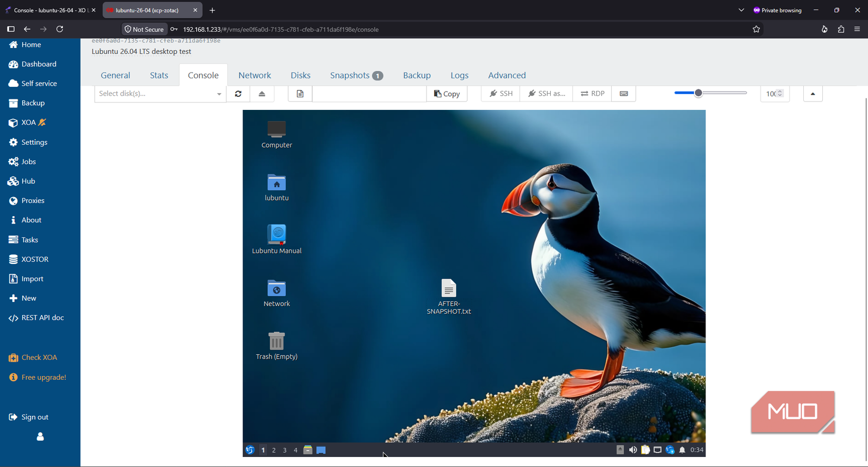Open the Lubuntu application menu
This screenshot has height=467, width=868.
250,450
